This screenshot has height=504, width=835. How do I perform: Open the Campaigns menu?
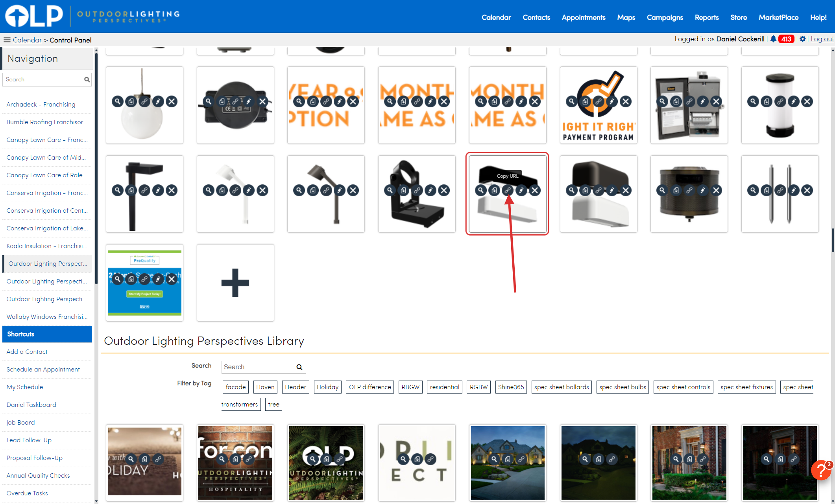pos(665,17)
